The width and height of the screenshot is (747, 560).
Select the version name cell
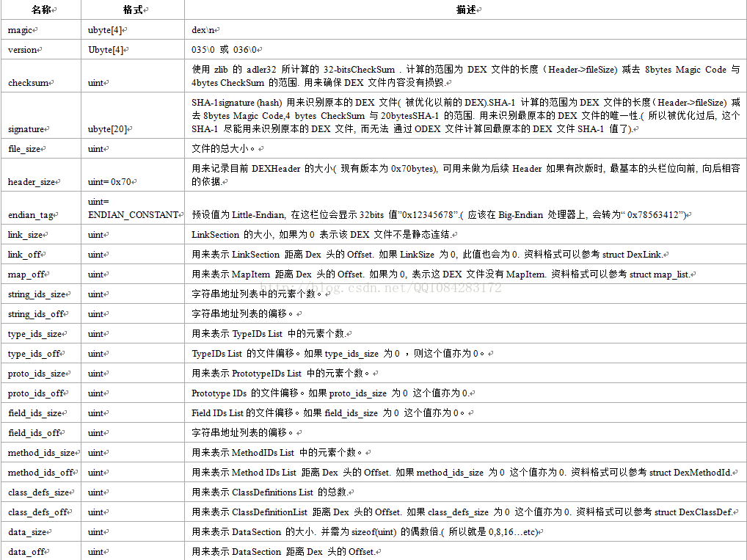pyautogui.click(x=41, y=50)
